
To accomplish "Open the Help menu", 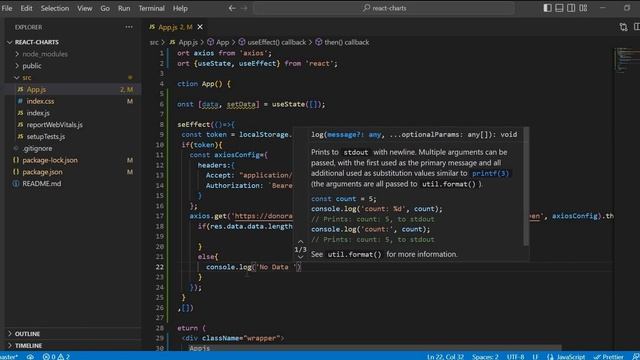I will [180, 8].
